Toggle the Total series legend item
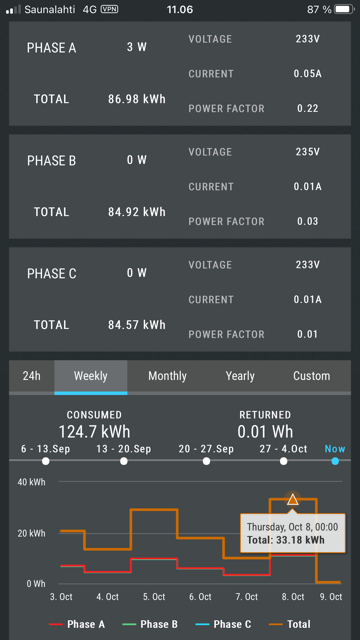Viewport: 360px width, 640px height. (290, 624)
